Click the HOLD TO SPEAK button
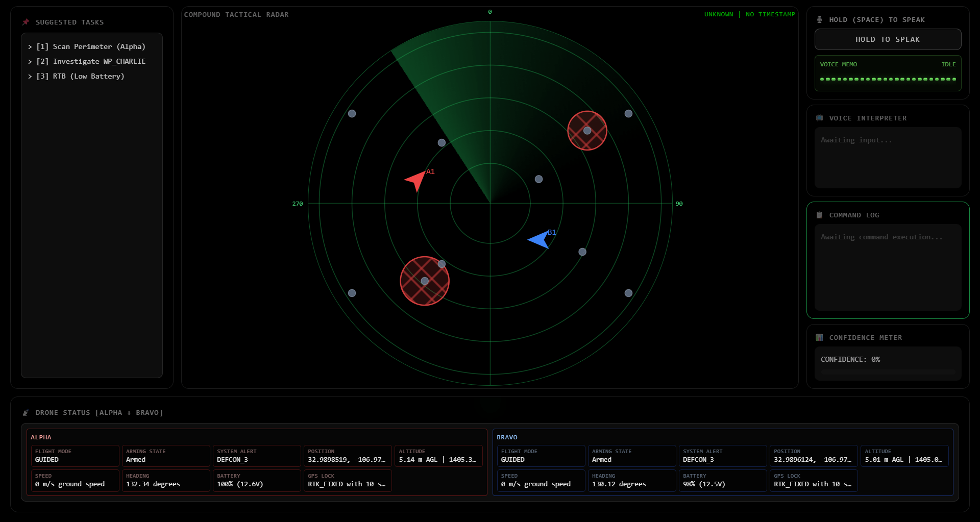Image resolution: width=980 pixels, height=522 pixels. click(x=888, y=39)
